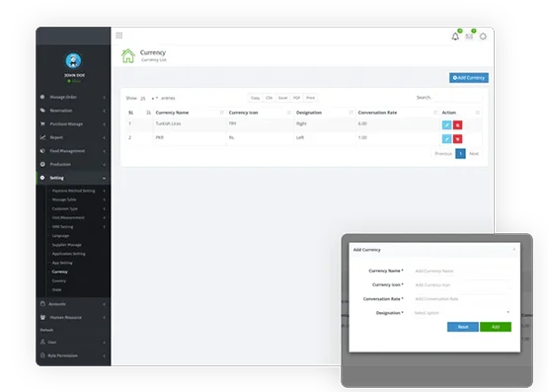
Task: Click the green home icon beside Currency title
Action: pyautogui.click(x=128, y=56)
